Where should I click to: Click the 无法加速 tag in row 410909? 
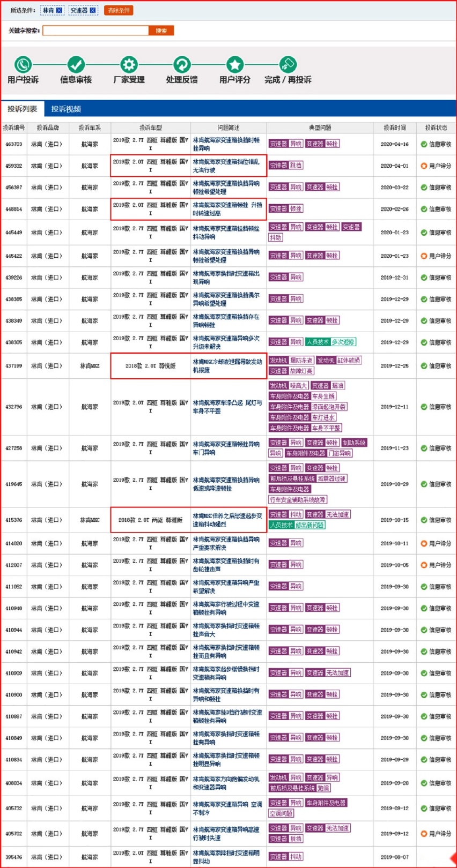coord(337,673)
